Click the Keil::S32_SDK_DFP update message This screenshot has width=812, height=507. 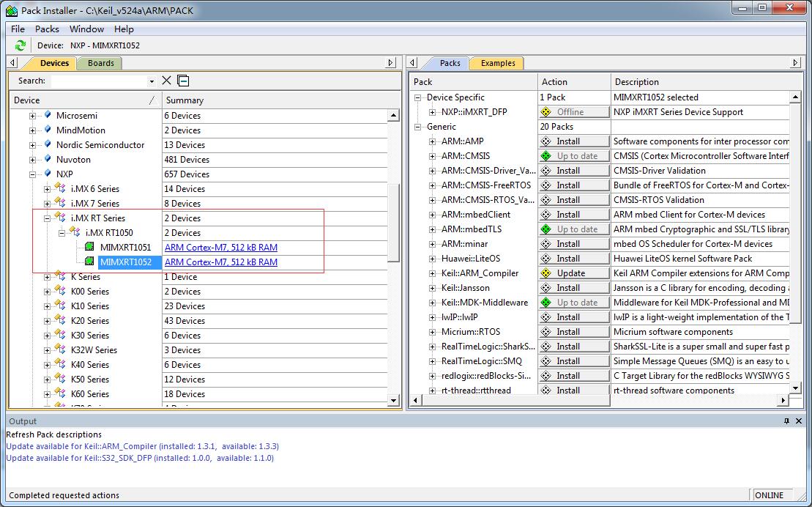click(x=140, y=458)
